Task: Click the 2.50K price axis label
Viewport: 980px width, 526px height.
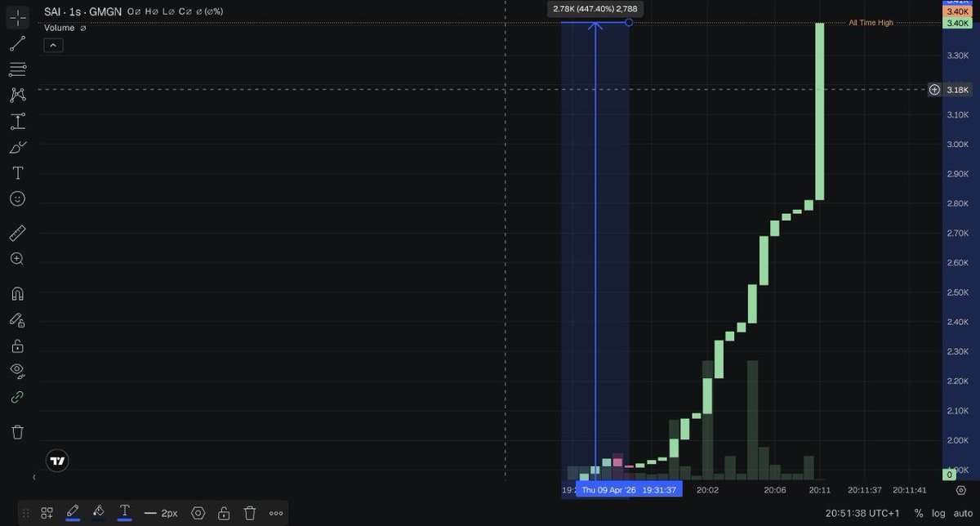Action: pyautogui.click(x=957, y=292)
